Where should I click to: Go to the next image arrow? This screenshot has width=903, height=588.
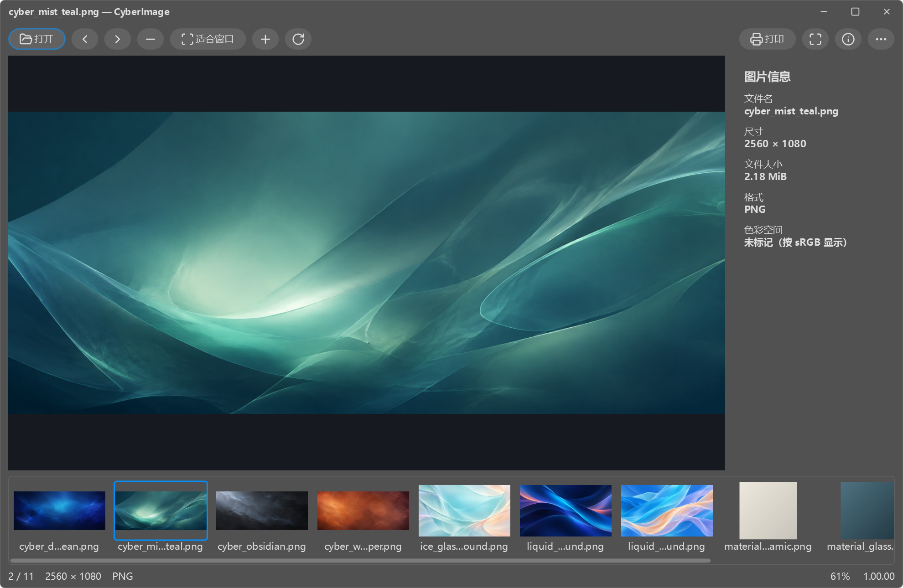[118, 39]
